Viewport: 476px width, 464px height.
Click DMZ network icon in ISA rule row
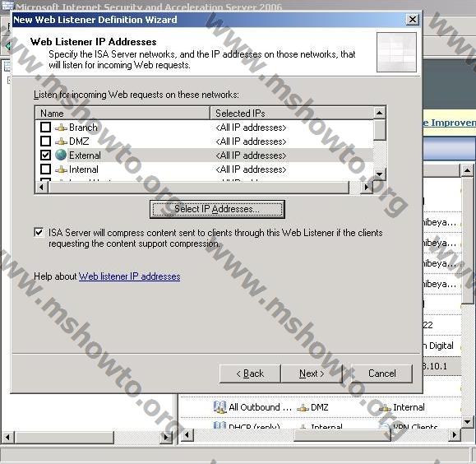point(303,408)
